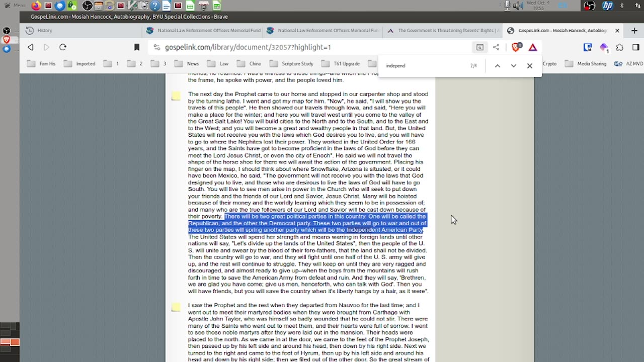Jump to the next find result
644x362 pixels.
coord(513,66)
